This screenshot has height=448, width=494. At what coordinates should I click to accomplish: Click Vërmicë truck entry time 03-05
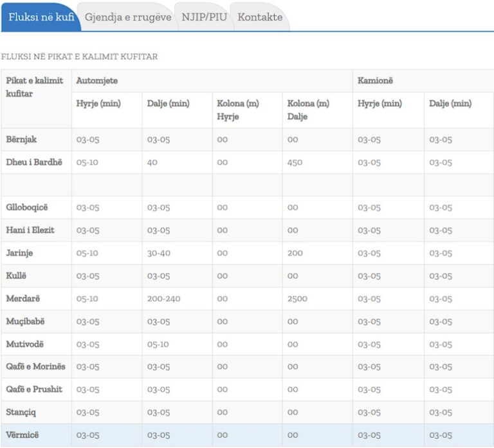coord(369,435)
